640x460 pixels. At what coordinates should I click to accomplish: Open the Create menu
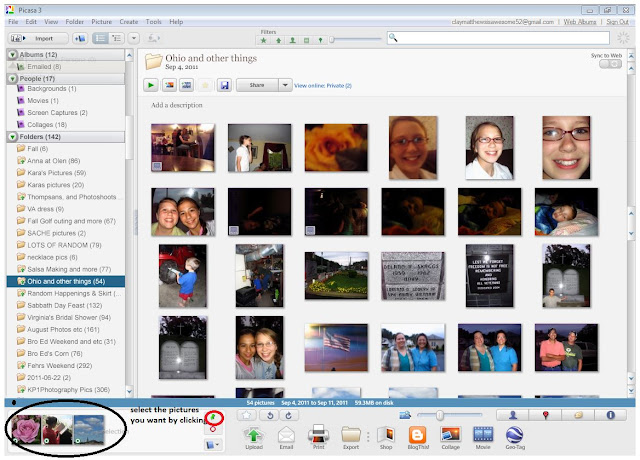(x=129, y=22)
